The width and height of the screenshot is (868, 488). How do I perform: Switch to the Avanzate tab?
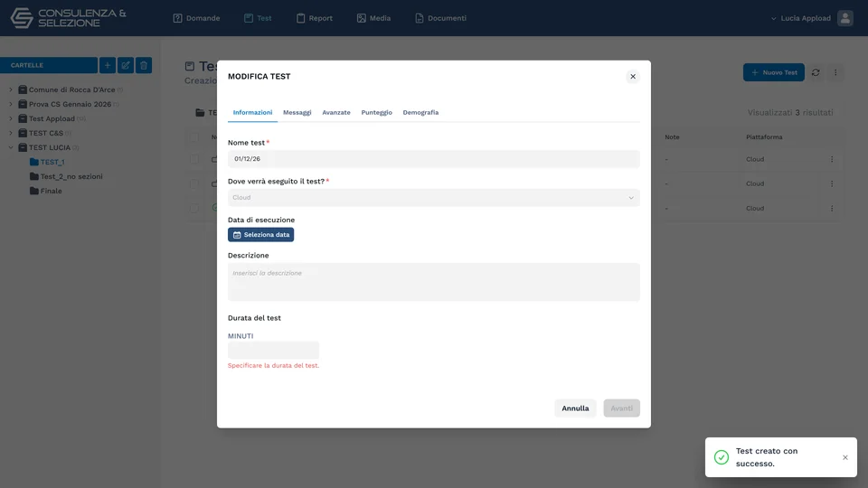(336, 112)
